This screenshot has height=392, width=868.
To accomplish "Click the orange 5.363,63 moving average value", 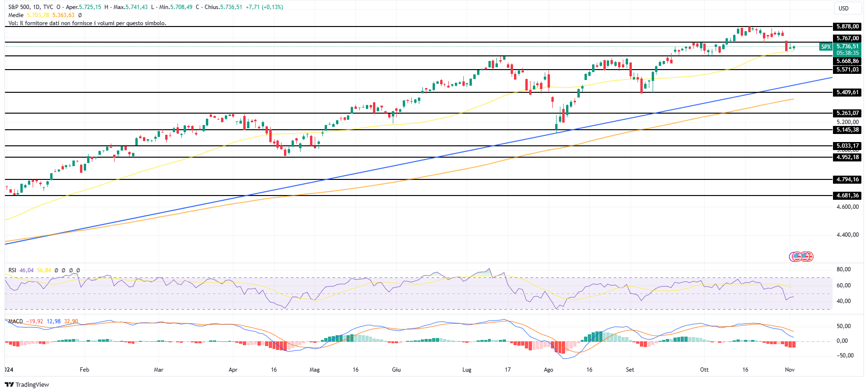I will (63, 15).
